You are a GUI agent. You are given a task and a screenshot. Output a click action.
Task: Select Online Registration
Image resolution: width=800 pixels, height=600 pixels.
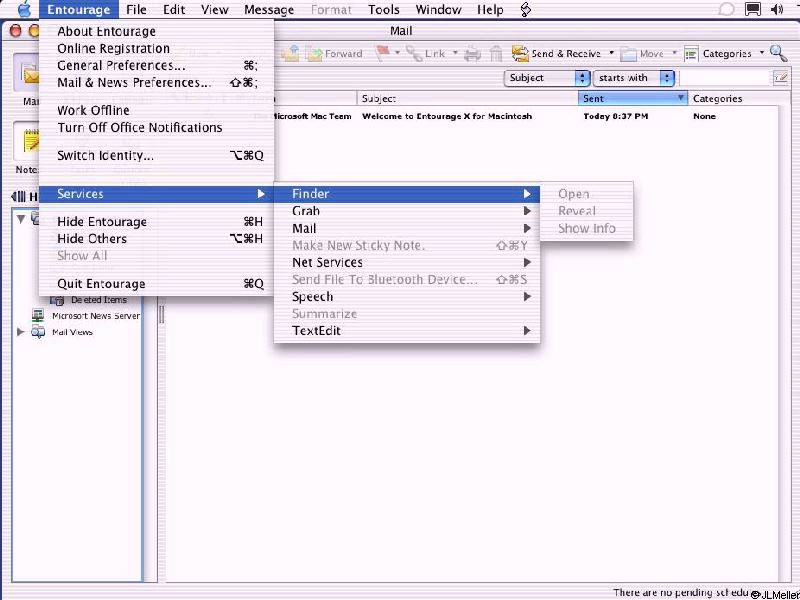(157, 48)
